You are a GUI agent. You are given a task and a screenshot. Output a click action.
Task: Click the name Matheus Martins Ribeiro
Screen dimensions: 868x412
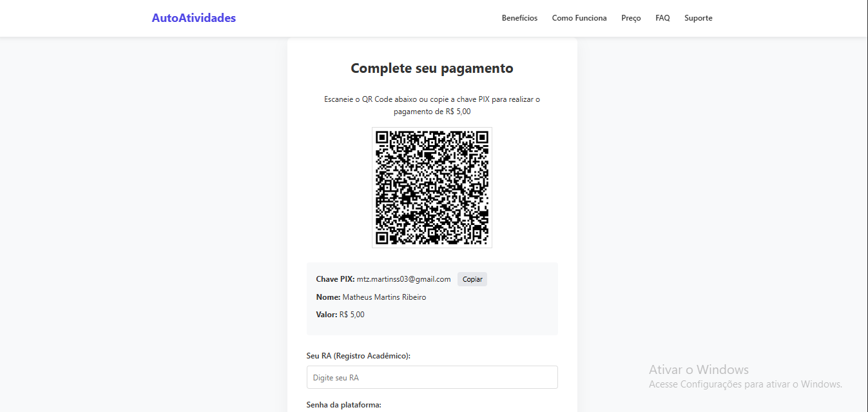click(x=384, y=297)
